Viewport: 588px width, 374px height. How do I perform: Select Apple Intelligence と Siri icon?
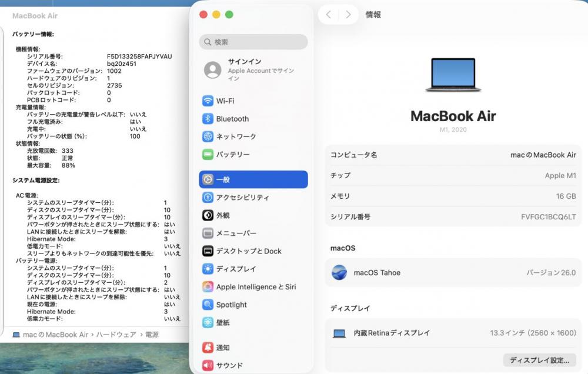208,286
